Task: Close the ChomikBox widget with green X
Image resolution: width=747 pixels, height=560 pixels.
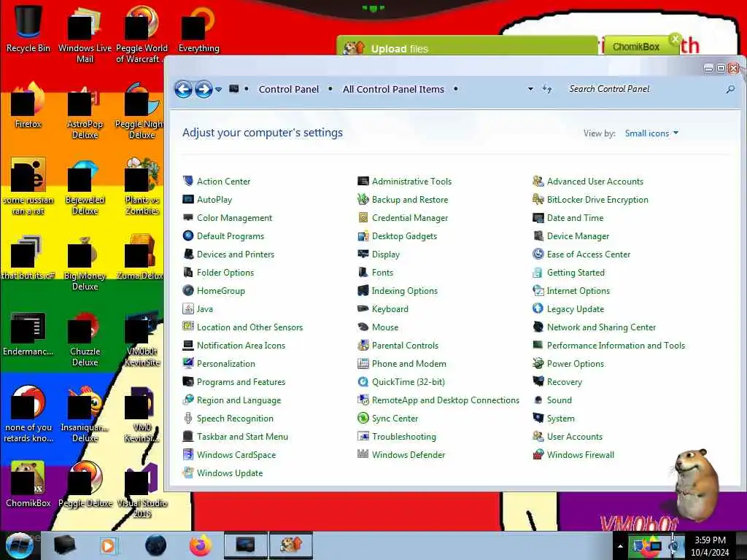Action: tap(675, 39)
